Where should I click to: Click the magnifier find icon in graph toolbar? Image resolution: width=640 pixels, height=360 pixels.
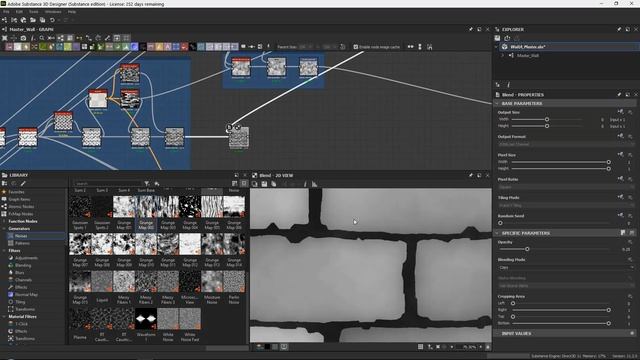(x=42, y=38)
